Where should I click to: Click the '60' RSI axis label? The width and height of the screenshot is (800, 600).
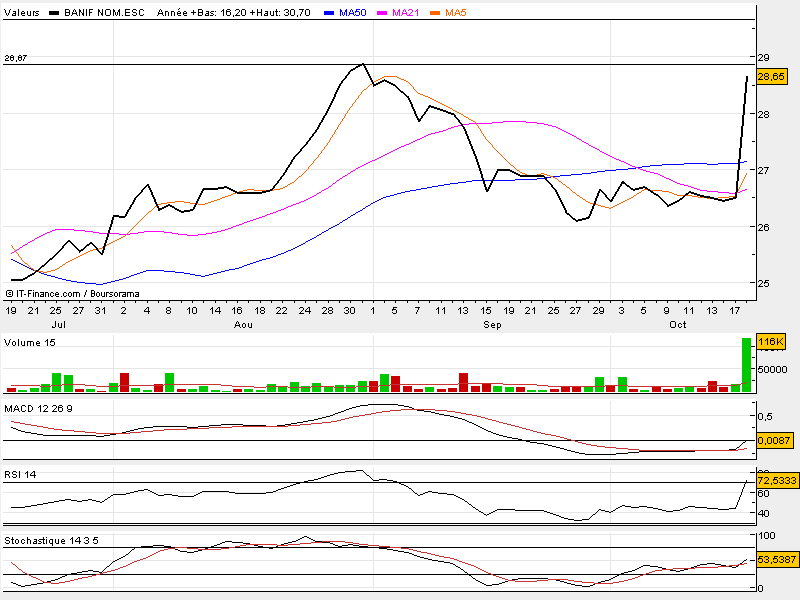click(x=763, y=493)
